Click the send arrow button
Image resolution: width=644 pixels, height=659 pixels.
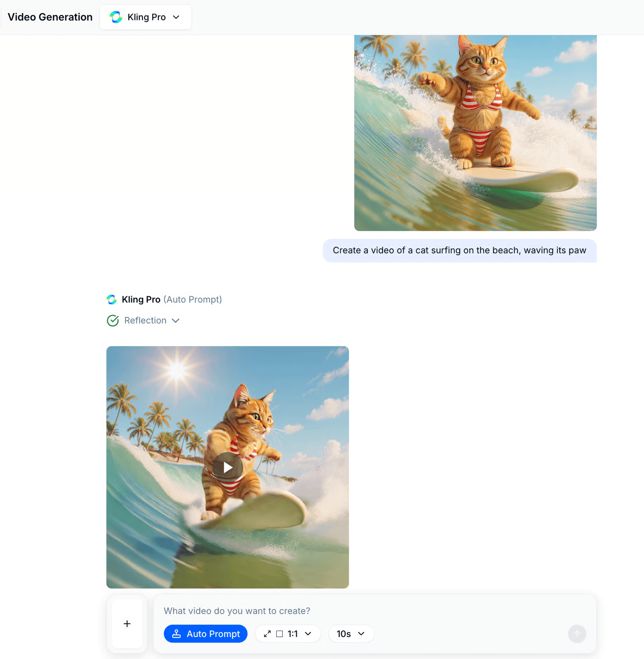(x=577, y=634)
